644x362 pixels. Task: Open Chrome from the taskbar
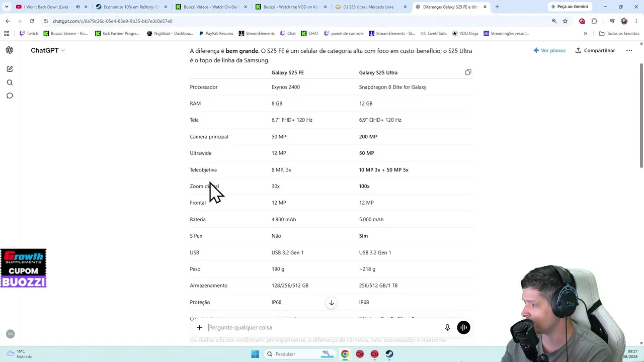345,354
